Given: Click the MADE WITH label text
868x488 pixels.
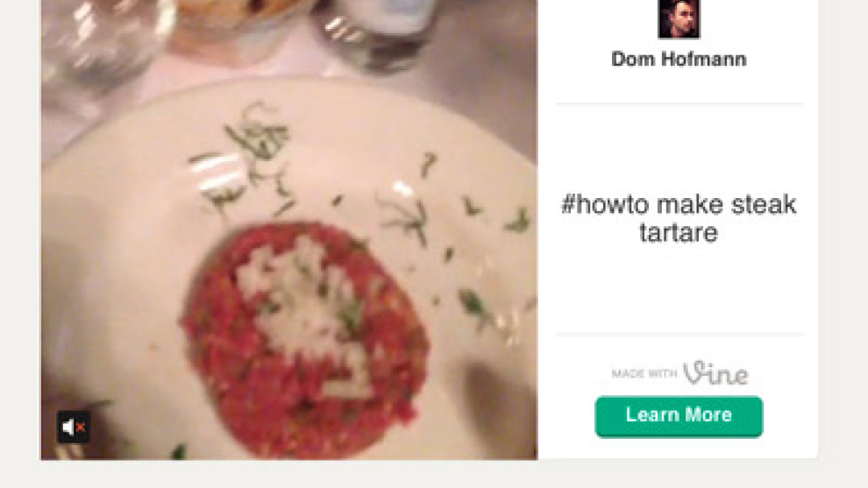Looking at the screenshot, I should [644, 373].
